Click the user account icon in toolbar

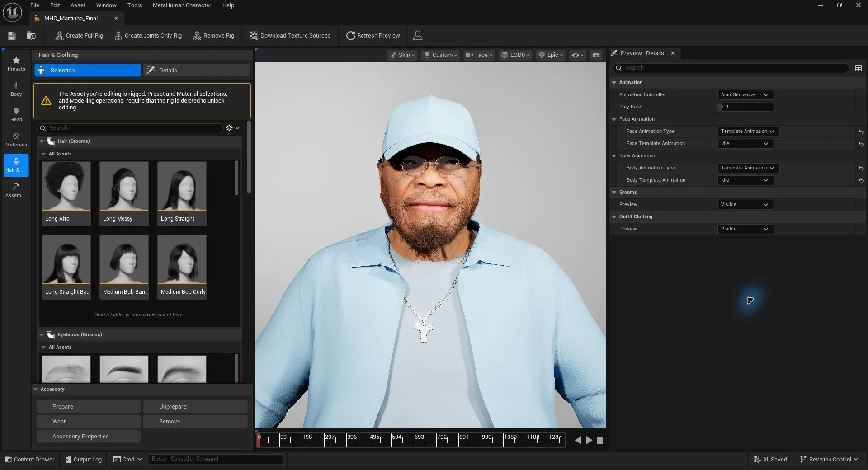pos(418,35)
